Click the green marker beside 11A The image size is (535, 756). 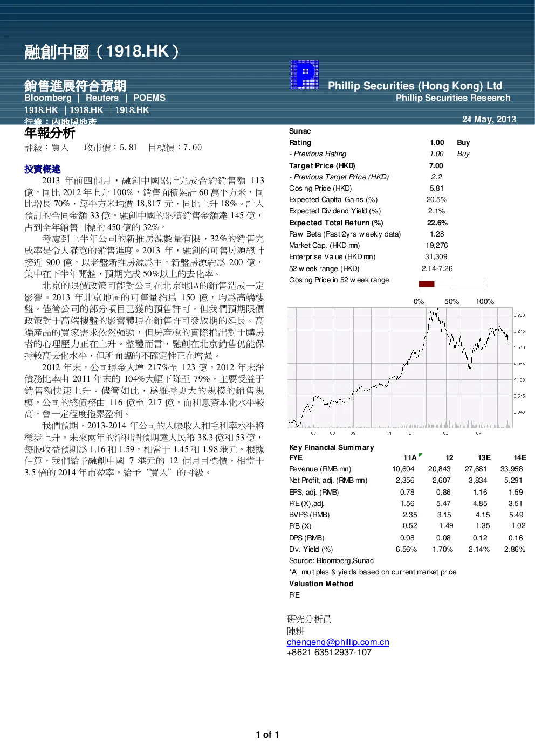[x=420, y=455]
